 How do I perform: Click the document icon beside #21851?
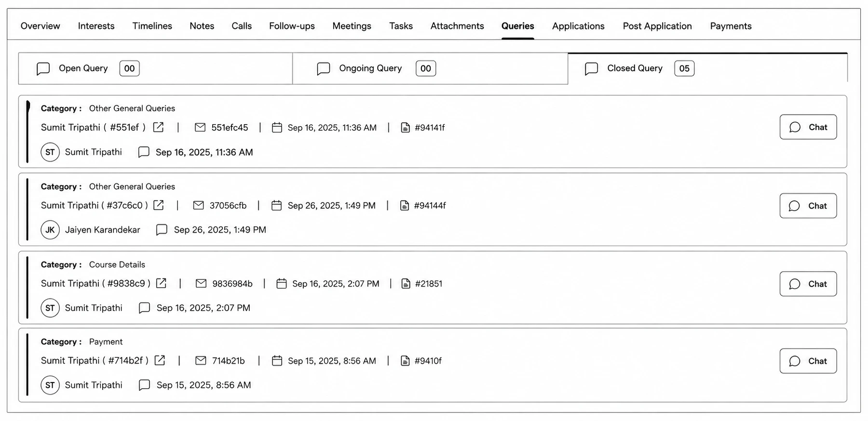click(406, 284)
